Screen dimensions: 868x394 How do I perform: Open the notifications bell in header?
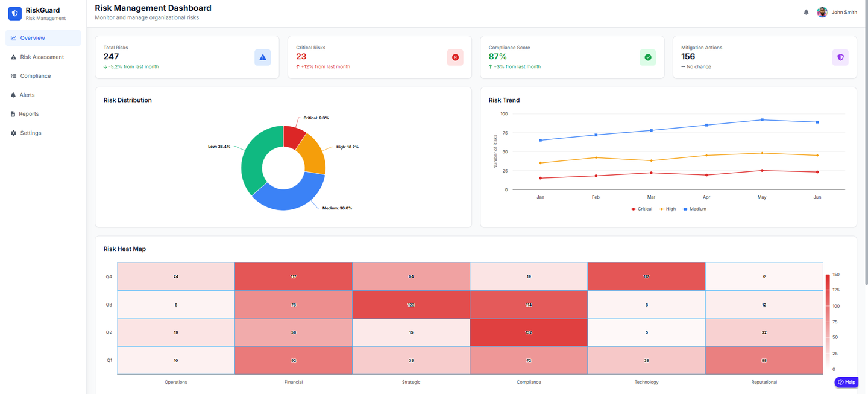point(806,12)
